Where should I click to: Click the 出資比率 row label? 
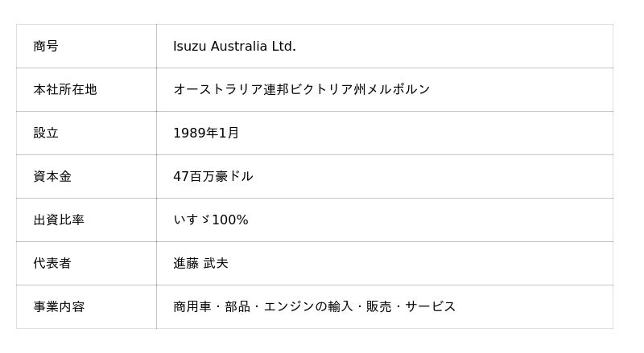pyautogui.click(x=59, y=220)
